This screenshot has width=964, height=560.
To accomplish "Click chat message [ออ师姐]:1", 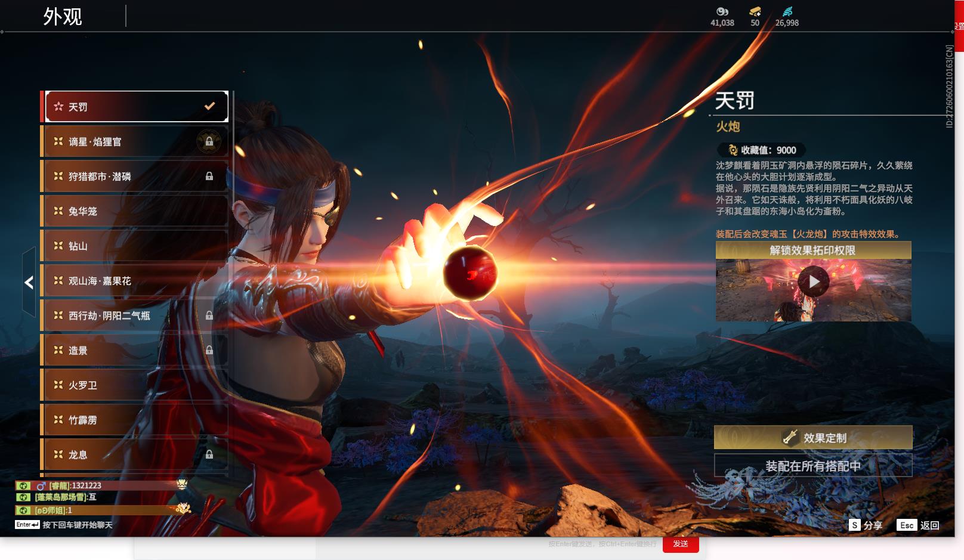I will pyautogui.click(x=53, y=510).
